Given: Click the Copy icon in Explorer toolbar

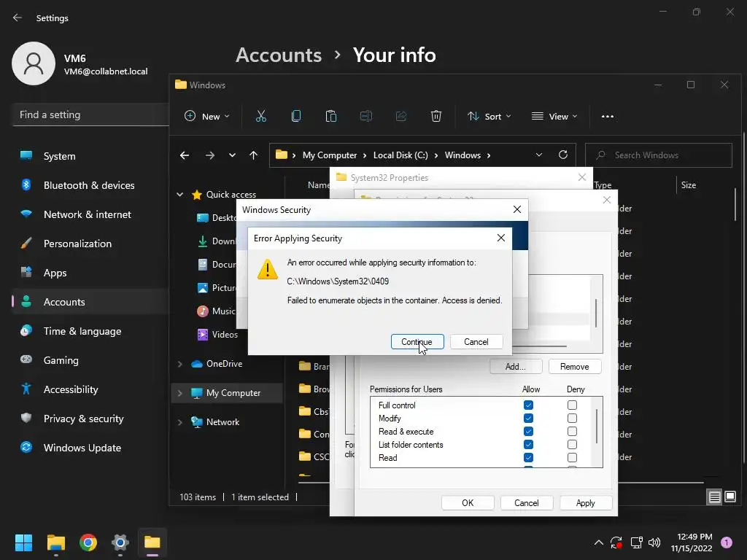Looking at the screenshot, I should click(x=296, y=116).
